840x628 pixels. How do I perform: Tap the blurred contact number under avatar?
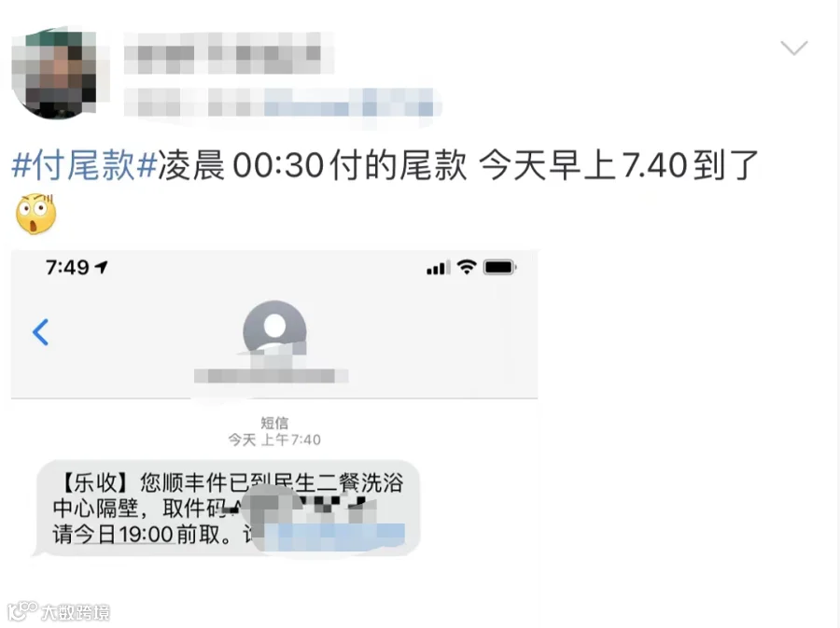pyautogui.click(x=271, y=376)
